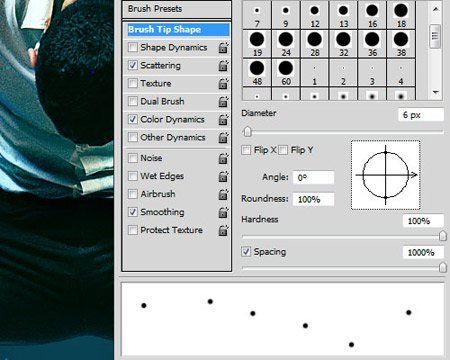The image size is (450, 360).
Task: Uncheck the Color Dynamics checkbox
Action: pos(133,119)
